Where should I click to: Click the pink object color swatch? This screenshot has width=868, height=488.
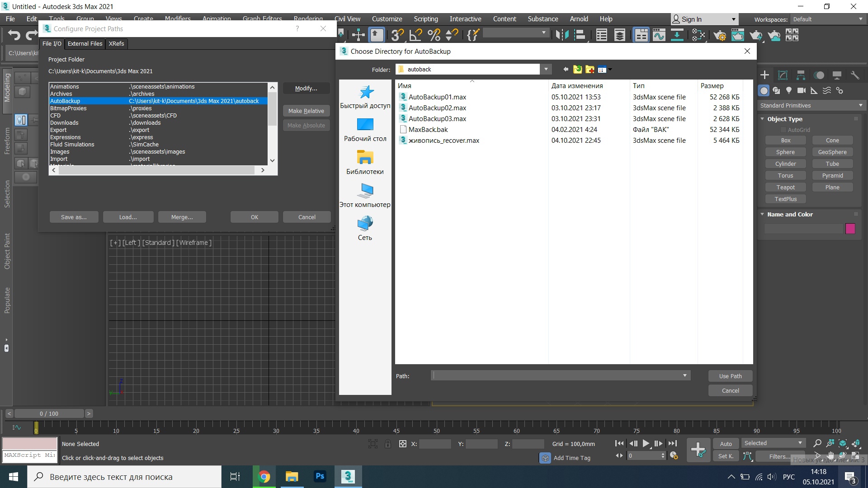coord(850,229)
